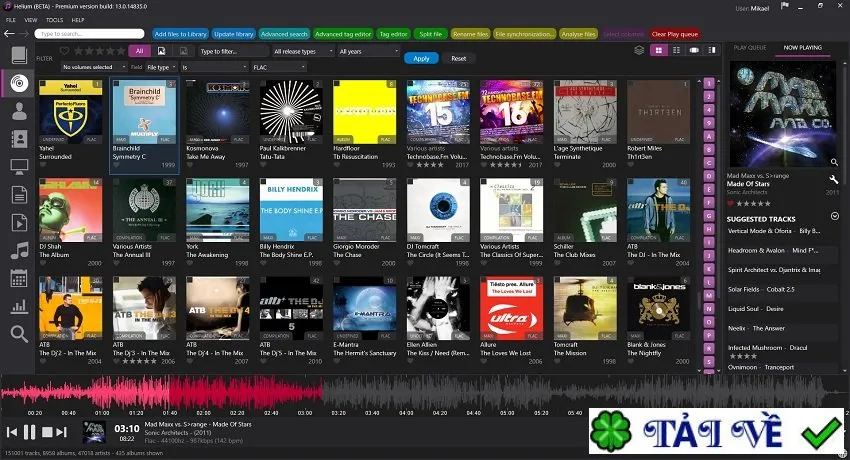Open the Albums disc icon in sidebar
850x460 pixels.
point(19,83)
